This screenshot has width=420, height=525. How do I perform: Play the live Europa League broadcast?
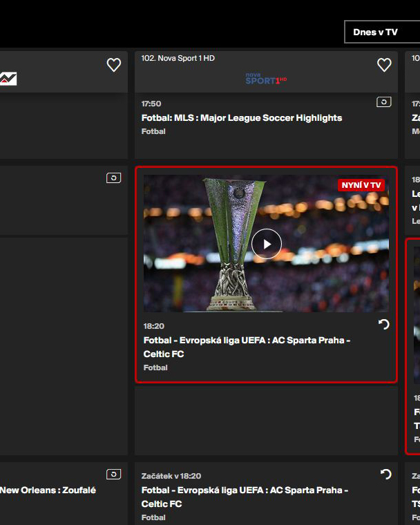pyautogui.click(x=266, y=243)
